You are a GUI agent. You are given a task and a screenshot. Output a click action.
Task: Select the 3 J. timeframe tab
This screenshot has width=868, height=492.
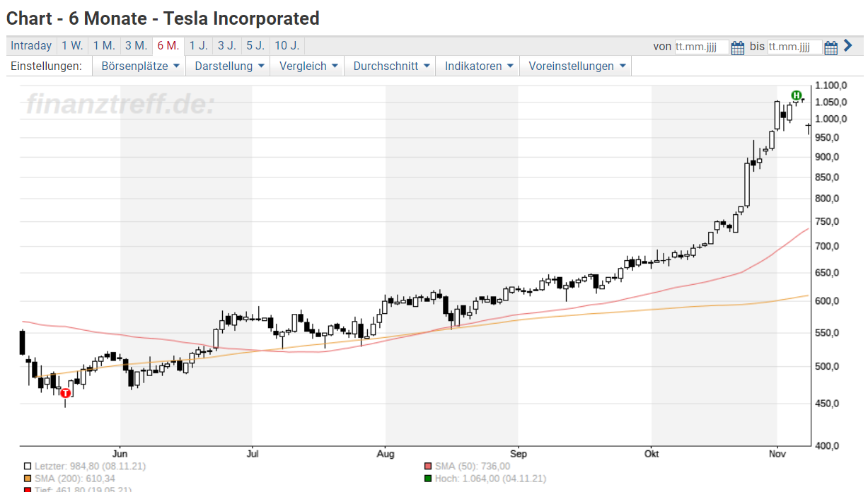pos(227,46)
